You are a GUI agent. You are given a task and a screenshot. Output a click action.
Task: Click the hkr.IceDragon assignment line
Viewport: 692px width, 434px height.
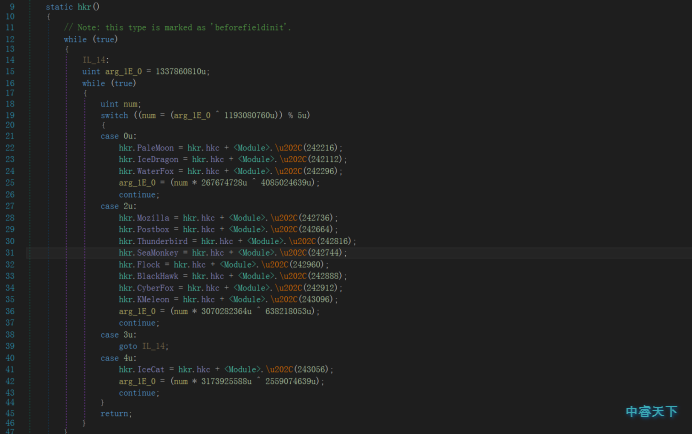[x=233, y=159]
